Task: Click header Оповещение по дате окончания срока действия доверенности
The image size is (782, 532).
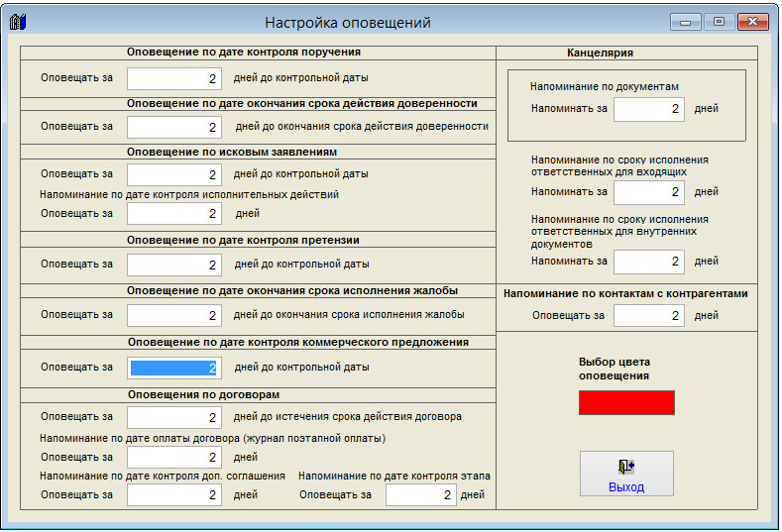Action: tap(301, 103)
